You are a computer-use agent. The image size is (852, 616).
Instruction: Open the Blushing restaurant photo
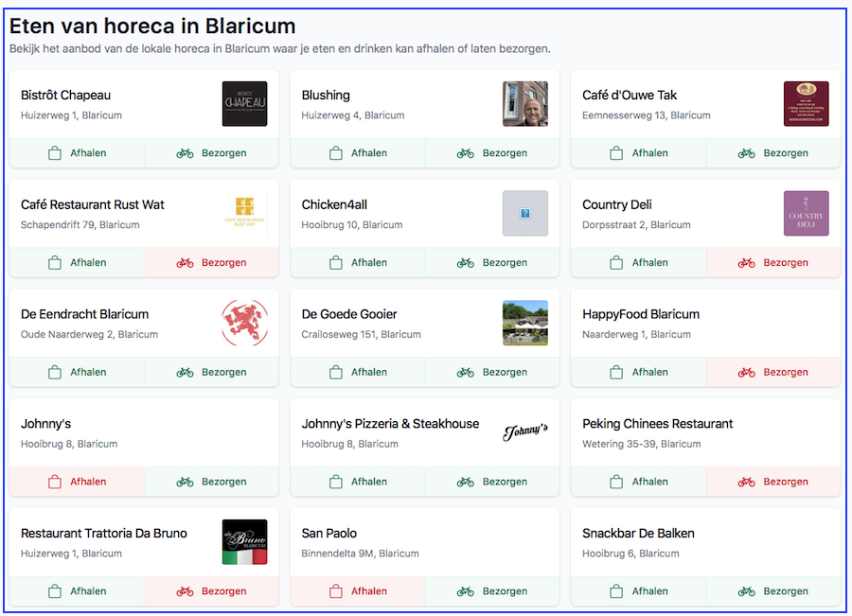(x=524, y=104)
